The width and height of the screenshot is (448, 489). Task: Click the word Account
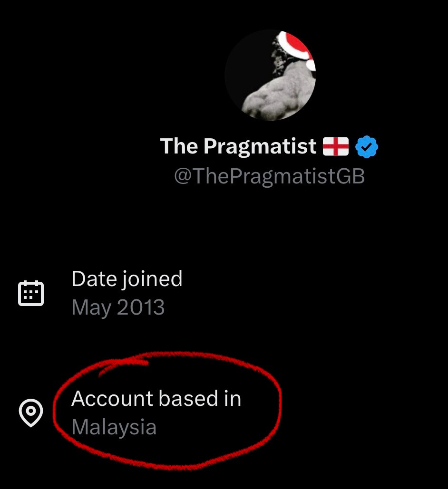(112, 399)
